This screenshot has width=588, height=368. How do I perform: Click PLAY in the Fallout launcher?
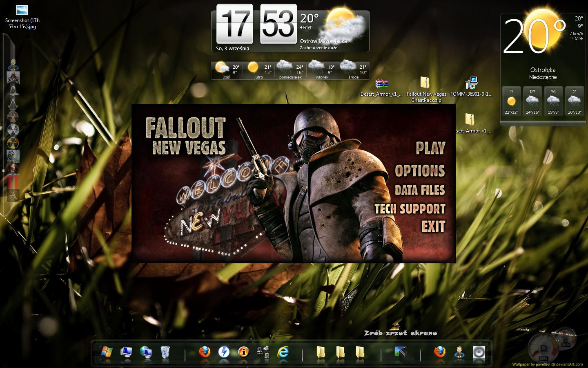click(430, 148)
